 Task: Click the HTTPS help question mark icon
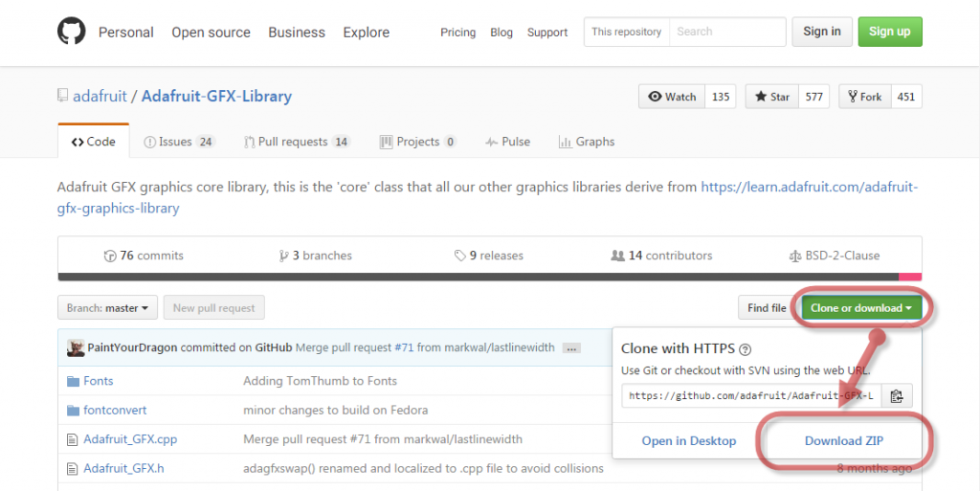pos(745,349)
